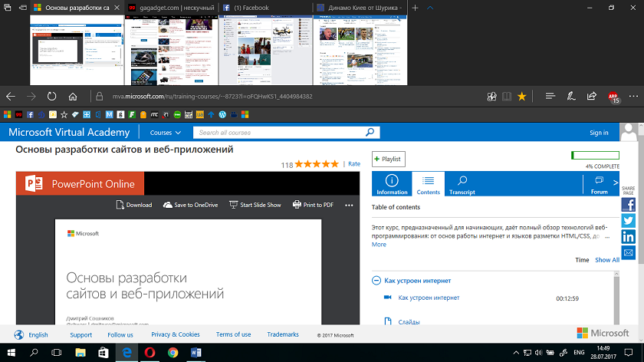The width and height of the screenshot is (644, 362).
Task: Open the user profile avatar
Action: tap(629, 133)
